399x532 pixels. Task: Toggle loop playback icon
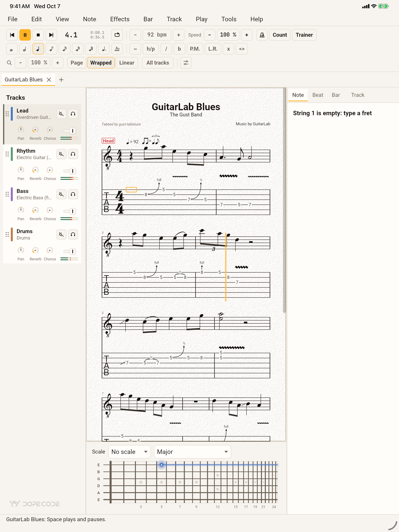coord(117,35)
